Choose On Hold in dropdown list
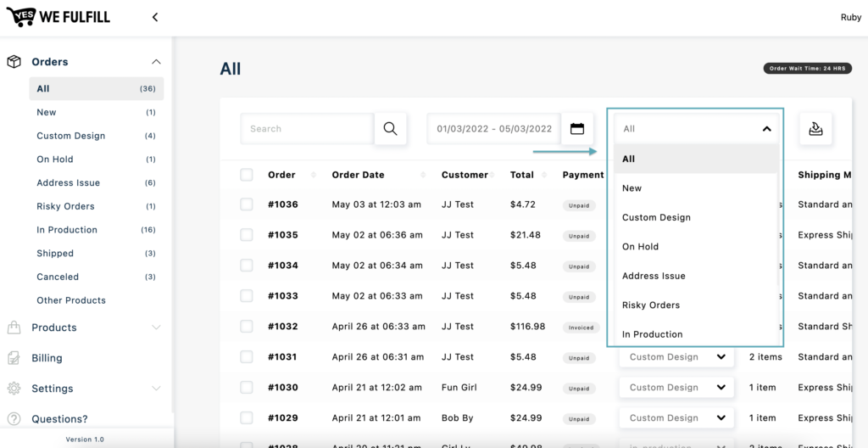Viewport: 868px width, 448px height. coord(696,247)
